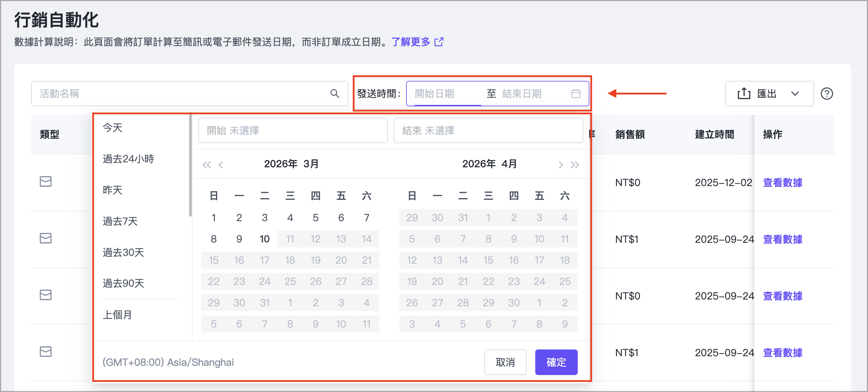Click the calendar icon in 結束日期 field

pyautogui.click(x=576, y=93)
